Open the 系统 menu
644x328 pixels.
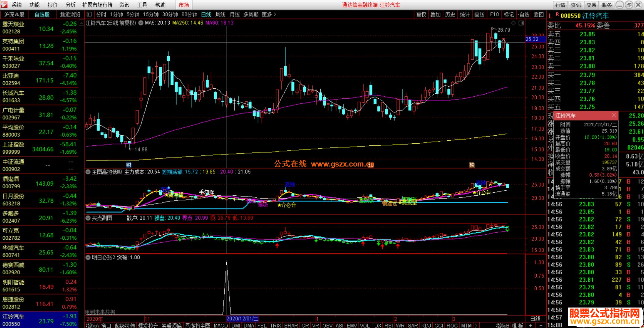coord(16,5)
